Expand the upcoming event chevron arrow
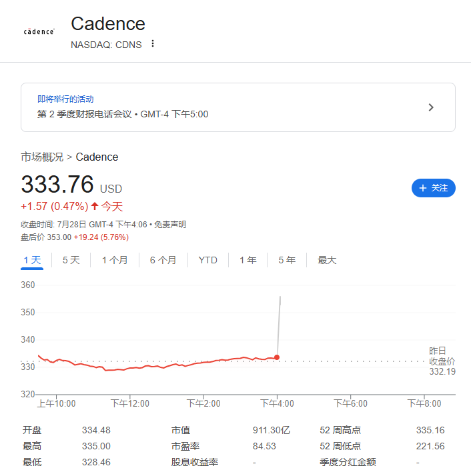 [x=431, y=107]
